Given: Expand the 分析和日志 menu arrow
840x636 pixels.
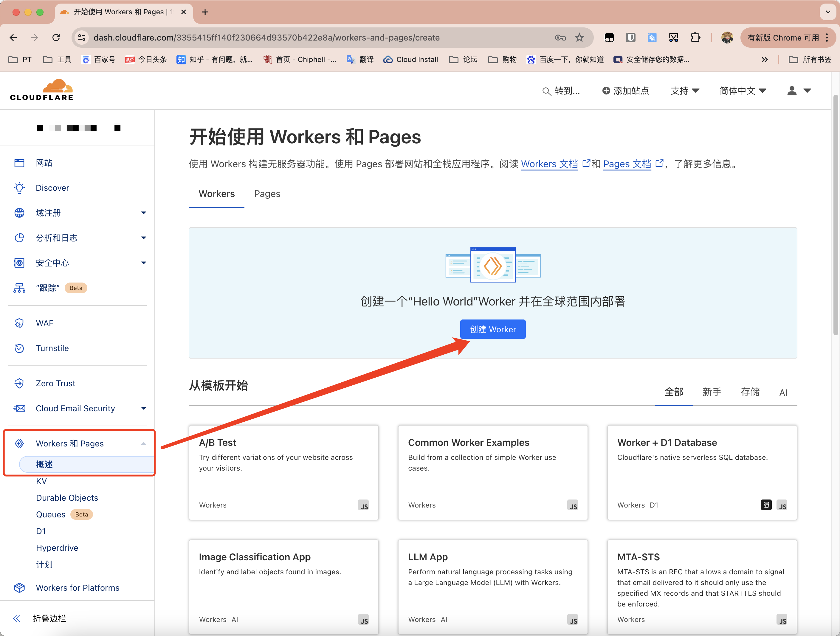Looking at the screenshot, I should (x=144, y=238).
